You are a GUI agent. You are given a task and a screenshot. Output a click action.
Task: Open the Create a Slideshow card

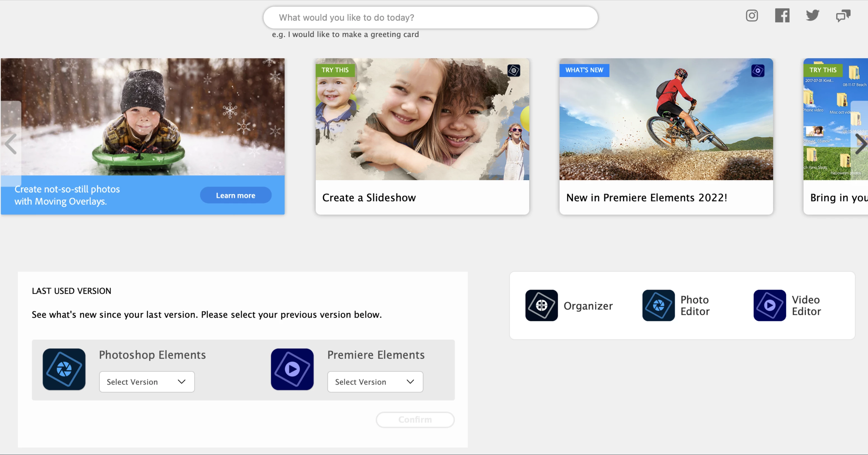422,136
